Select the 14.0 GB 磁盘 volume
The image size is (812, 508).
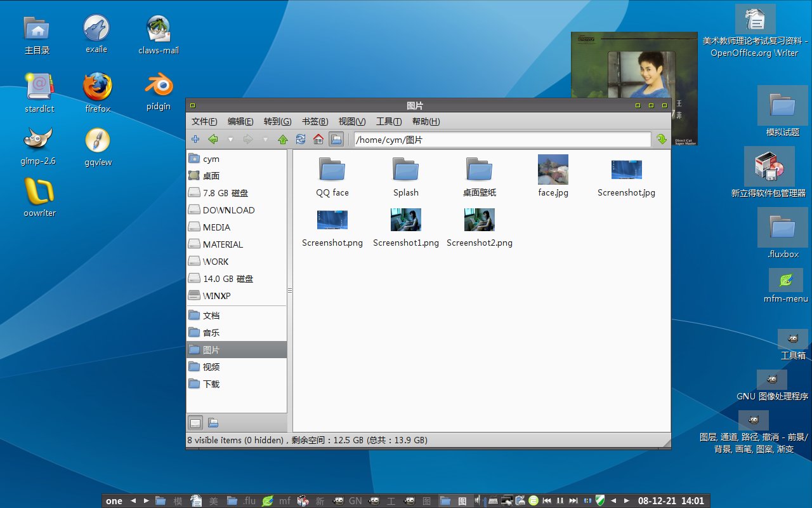237,279
